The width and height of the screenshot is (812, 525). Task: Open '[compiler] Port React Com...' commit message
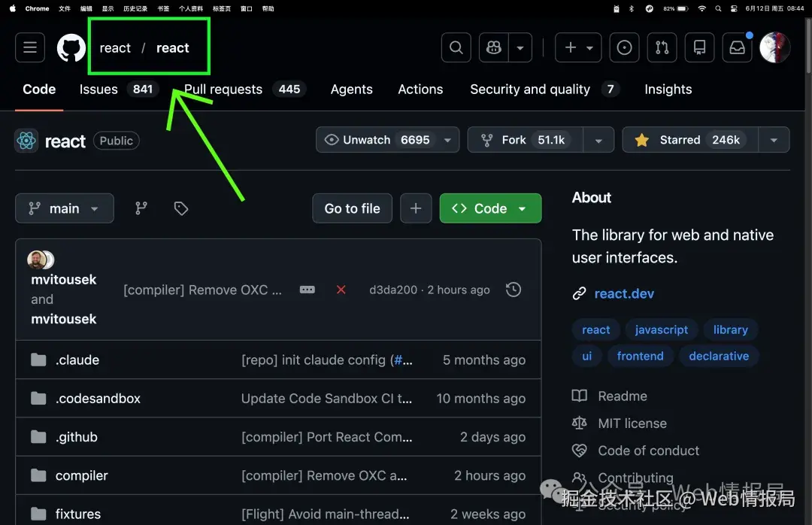[x=327, y=437]
